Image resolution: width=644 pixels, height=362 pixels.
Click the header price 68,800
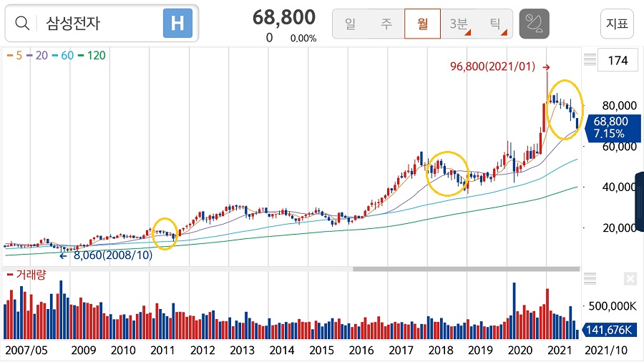pos(284,17)
